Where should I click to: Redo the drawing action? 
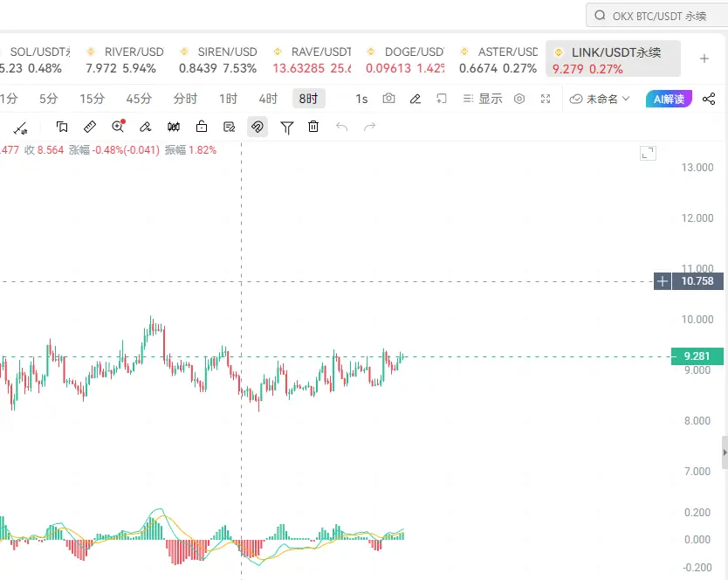coord(369,127)
